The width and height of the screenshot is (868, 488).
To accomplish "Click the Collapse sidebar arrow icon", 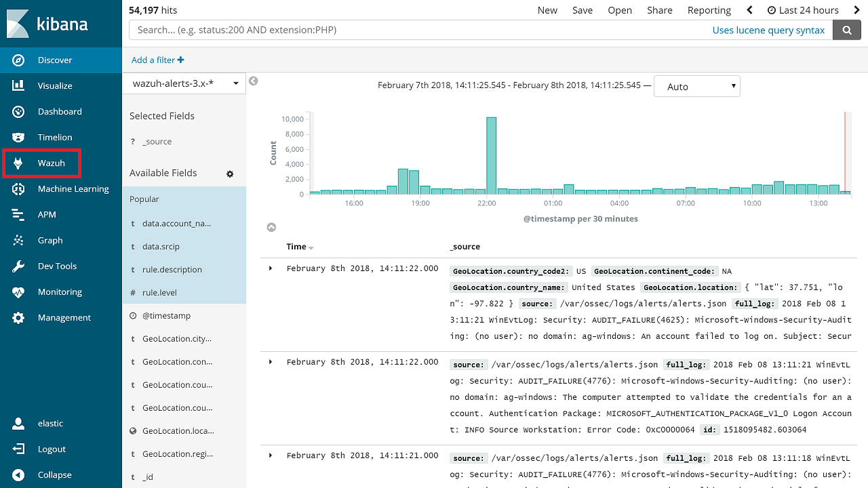I will (x=18, y=475).
